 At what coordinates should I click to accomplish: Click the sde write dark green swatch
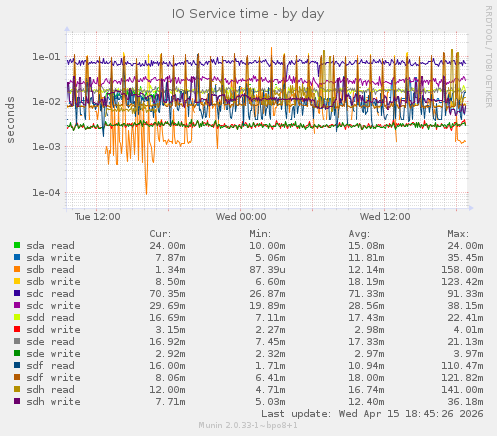(17, 353)
